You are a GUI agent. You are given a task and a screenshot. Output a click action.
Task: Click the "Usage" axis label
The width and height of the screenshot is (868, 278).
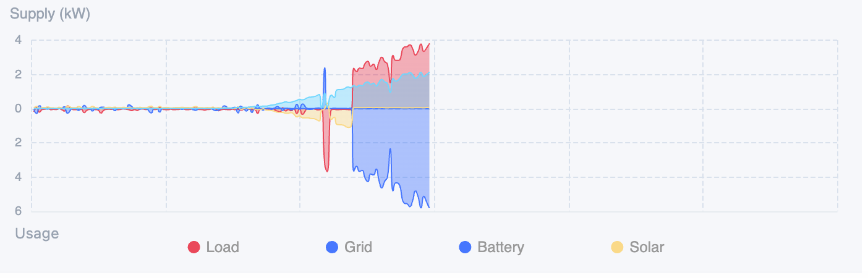(36, 234)
